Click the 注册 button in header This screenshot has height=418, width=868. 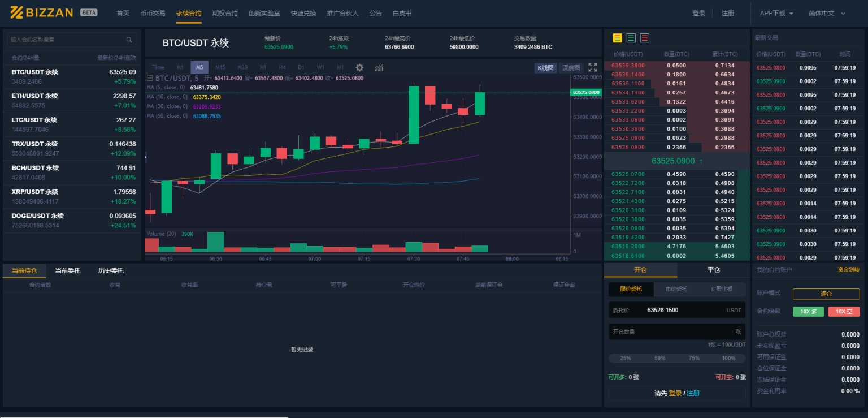coord(728,13)
